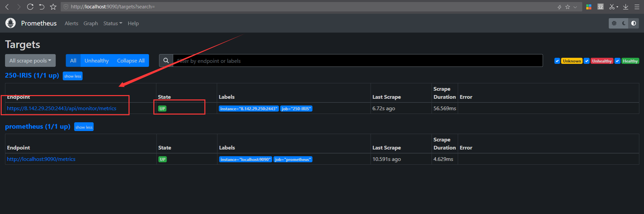Expand the address bar chevron dropdown
Viewport: 644px width, 214px height.
click(x=575, y=7)
